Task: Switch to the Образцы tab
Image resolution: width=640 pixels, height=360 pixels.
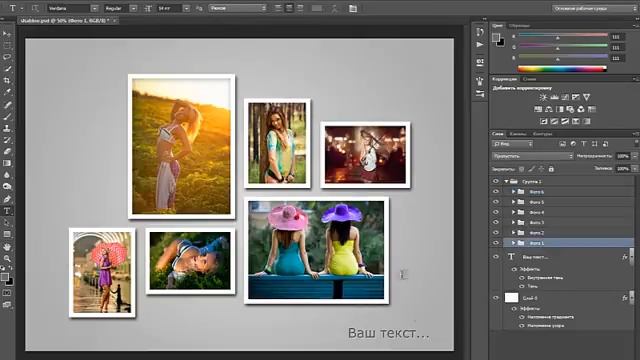Action: 519,25
